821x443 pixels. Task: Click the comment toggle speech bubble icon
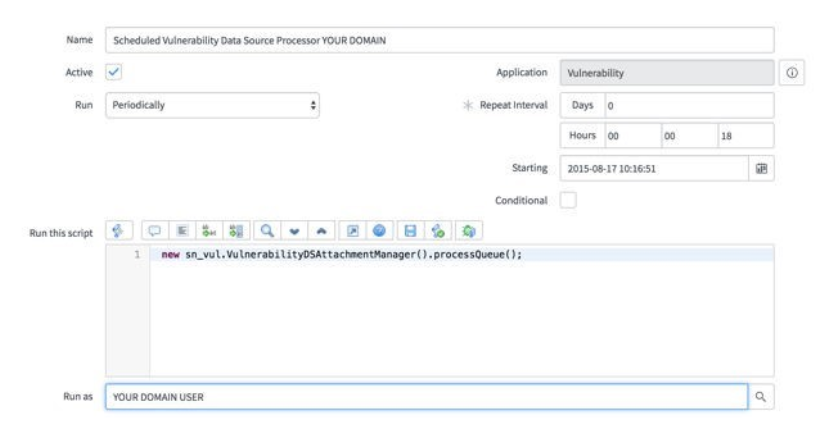point(154,231)
